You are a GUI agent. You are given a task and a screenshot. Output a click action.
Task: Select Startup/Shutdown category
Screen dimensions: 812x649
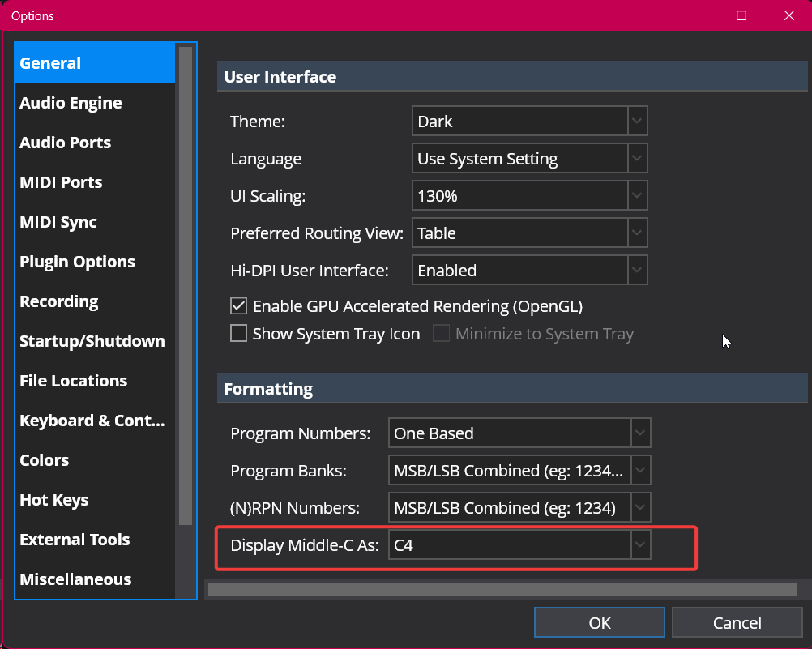[95, 341]
